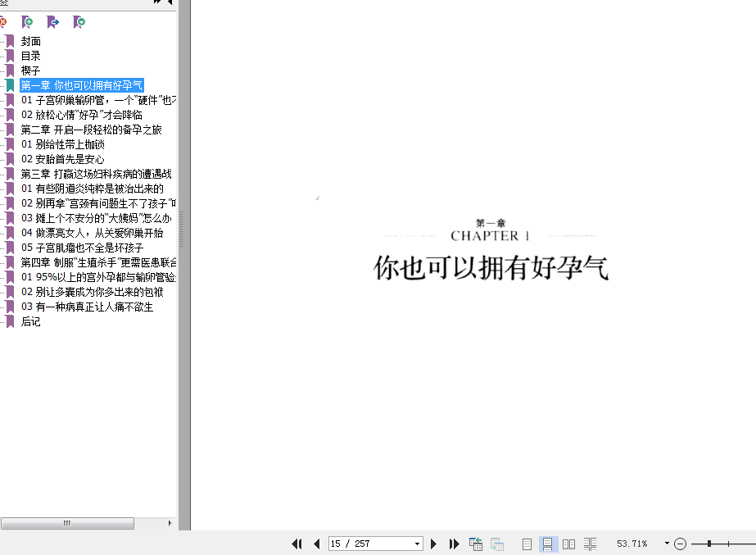The image size is (756, 555).
Task: Switch to continuous facing layout
Action: [x=591, y=544]
